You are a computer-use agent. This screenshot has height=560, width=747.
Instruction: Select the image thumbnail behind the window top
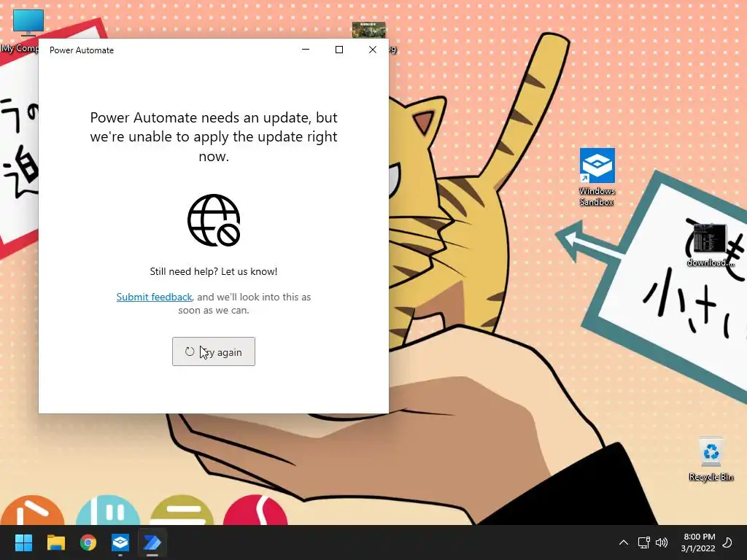click(x=369, y=29)
